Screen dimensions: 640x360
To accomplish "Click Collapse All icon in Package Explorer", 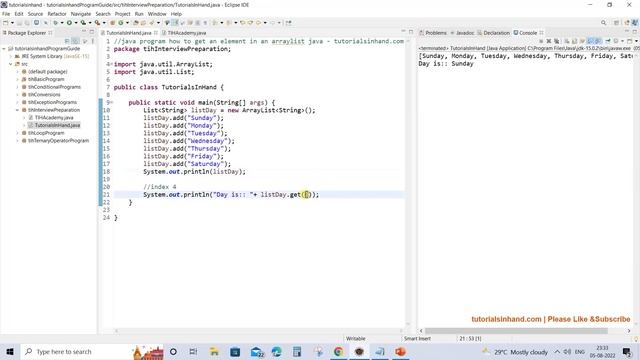I will click(x=67, y=41).
